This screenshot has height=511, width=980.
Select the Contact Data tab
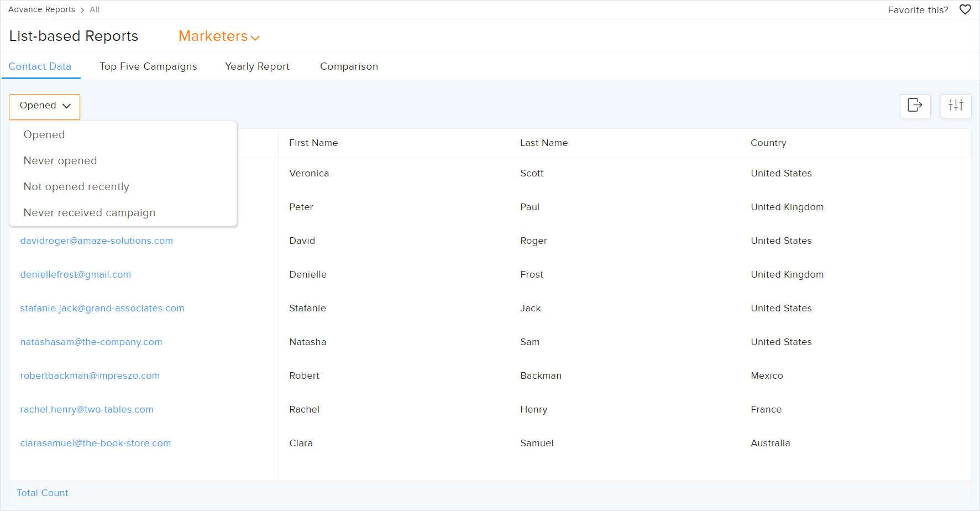tap(40, 66)
